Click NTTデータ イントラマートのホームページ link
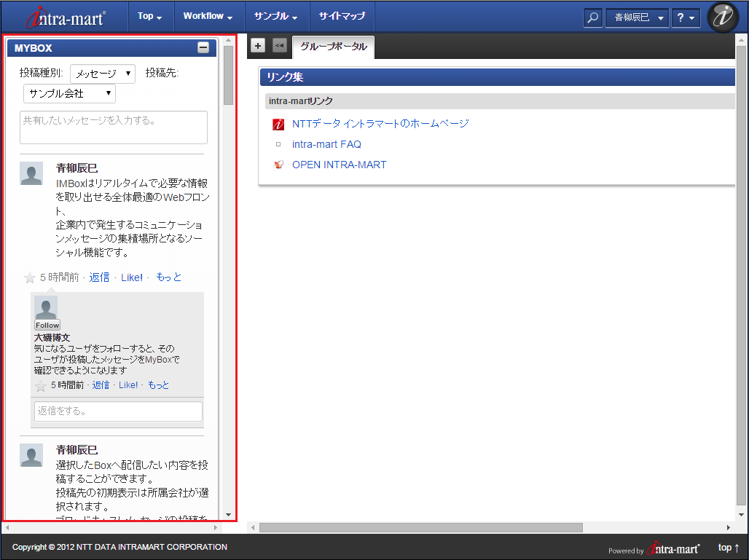This screenshot has width=749, height=560. [x=380, y=124]
